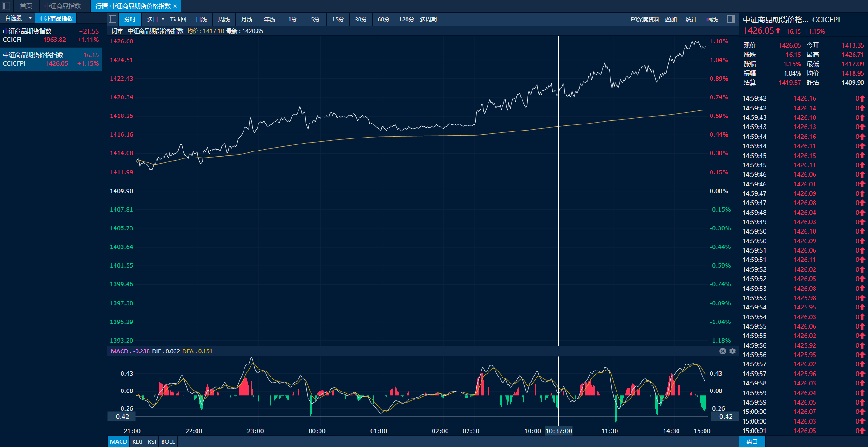Select the 120分 period
This screenshot has height=447, width=868.
(x=407, y=19)
